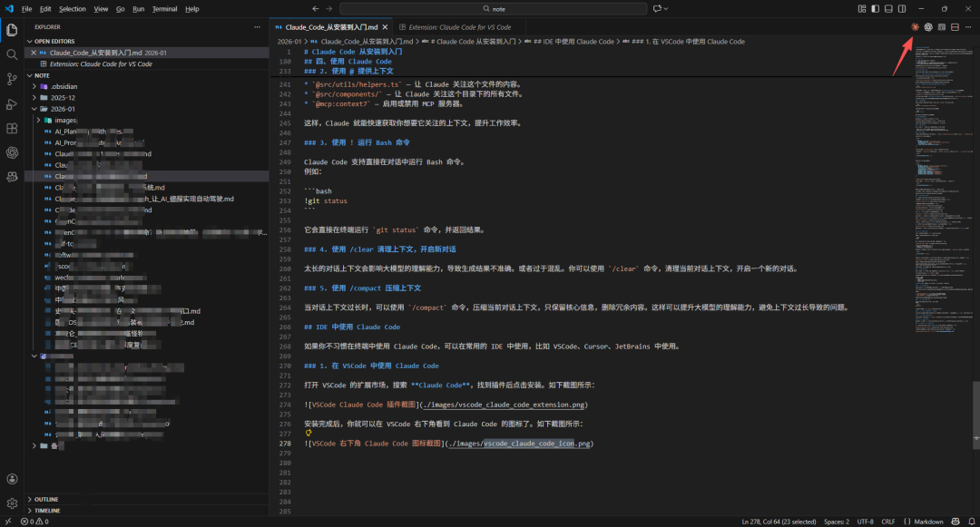Viewport: 980px width, 527px height.
Task: Open the Run menu
Action: click(x=138, y=9)
